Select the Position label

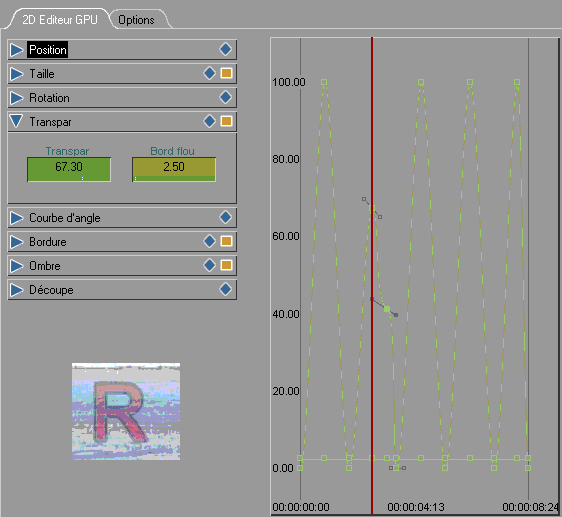[x=48, y=50]
